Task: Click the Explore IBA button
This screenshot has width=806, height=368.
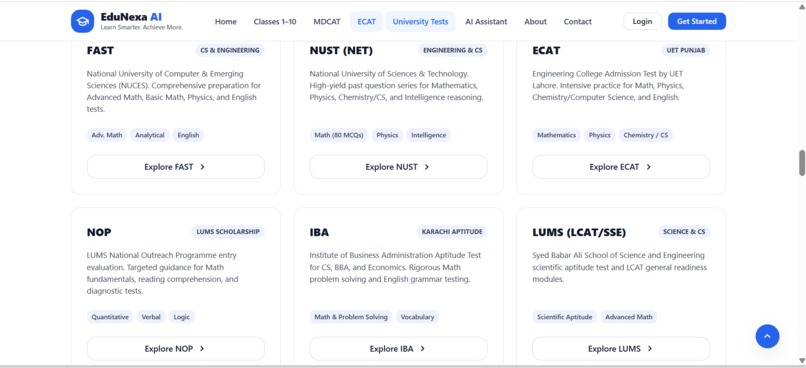Action: [x=398, y=348]
